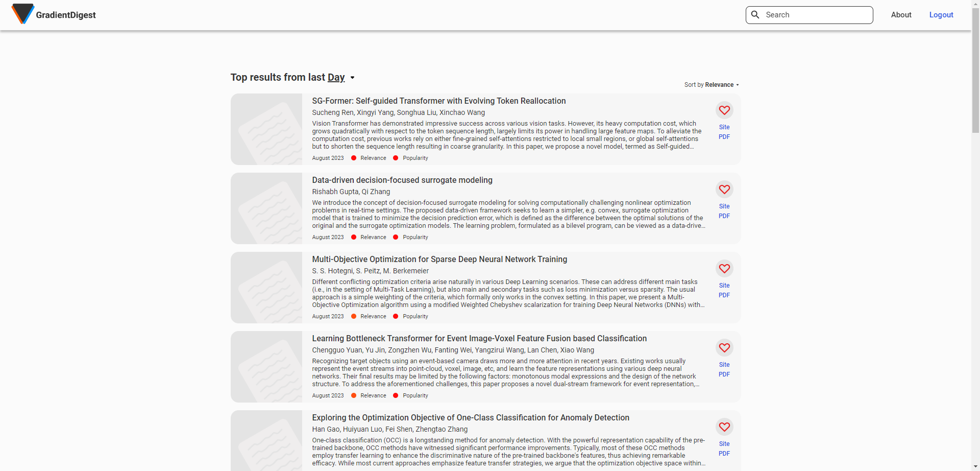Open the PDF for Learning Bottleneck Transformer
Screen dimensions: 980x471
click(724, 374)
